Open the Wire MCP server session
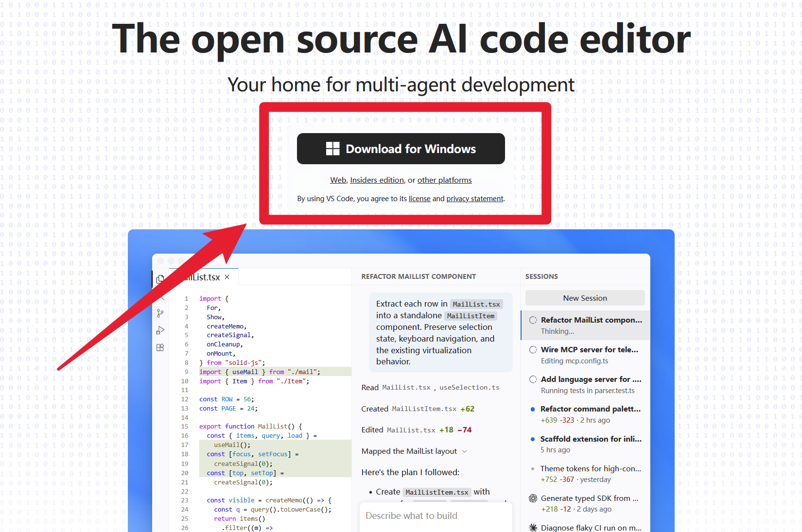The image size is (802, 532). (585, 355)
